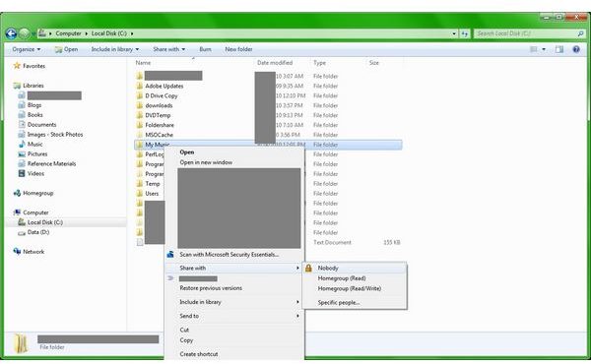This screenshot has width=591, height=364.
Task: Open the Organize dropdown menu
Action: pos(26,49)
